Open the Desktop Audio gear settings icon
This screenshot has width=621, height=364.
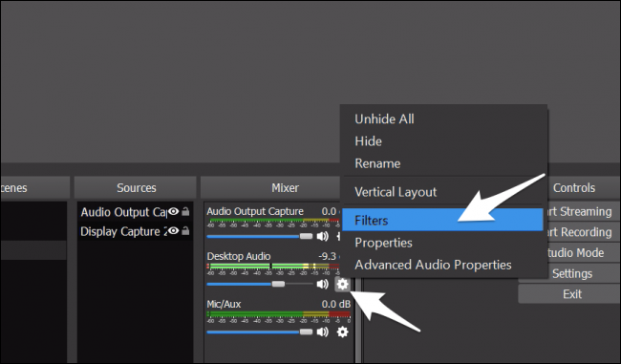(x=342, y=284)
